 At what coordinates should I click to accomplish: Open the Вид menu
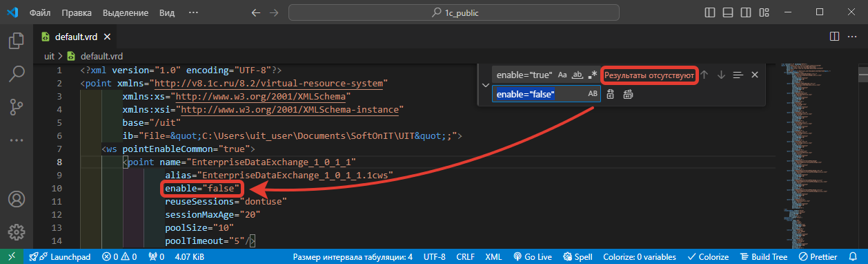click(166, 12)
